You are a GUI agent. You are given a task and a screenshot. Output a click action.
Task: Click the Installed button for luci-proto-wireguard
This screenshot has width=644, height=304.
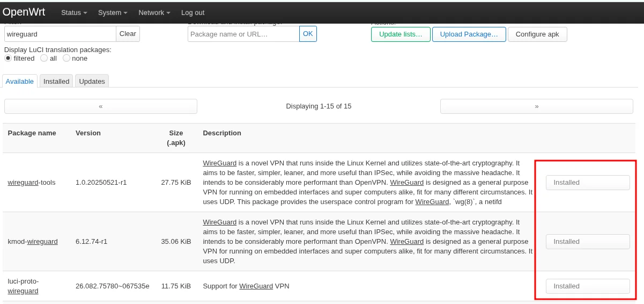point(588,286)
